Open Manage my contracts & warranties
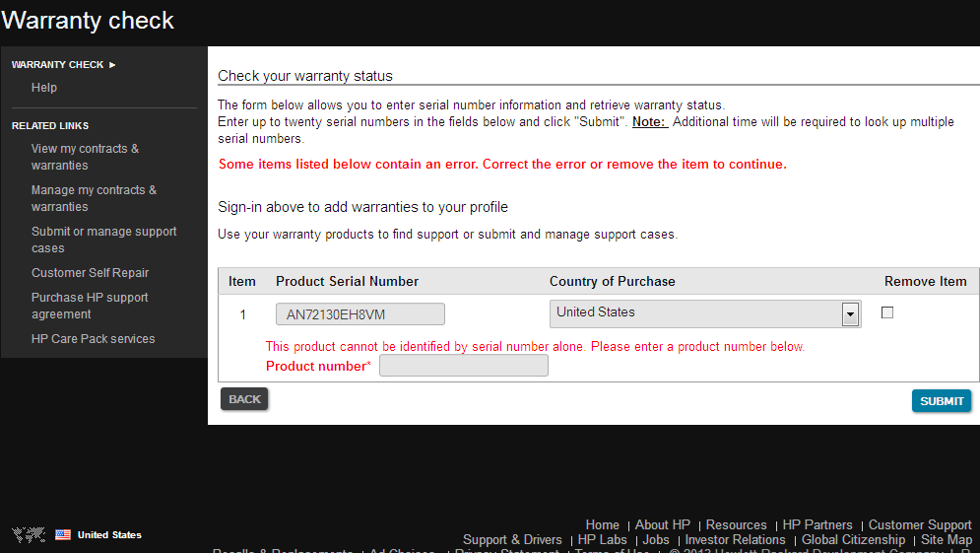This screenshot has height=553, width=980. point(94,198)
